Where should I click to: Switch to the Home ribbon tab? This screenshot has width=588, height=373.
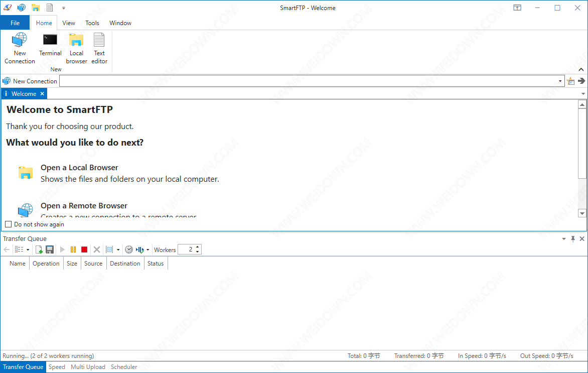tap(44, 23)
